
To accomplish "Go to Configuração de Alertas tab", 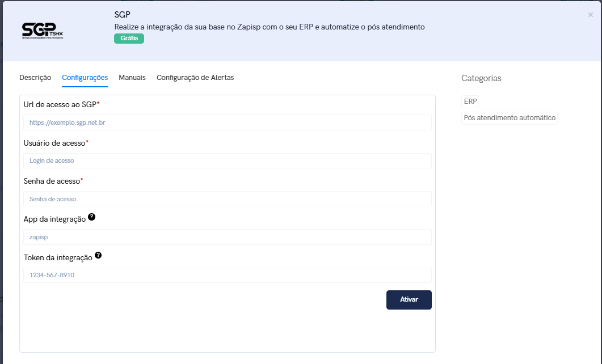I will [x=195, y=78].
